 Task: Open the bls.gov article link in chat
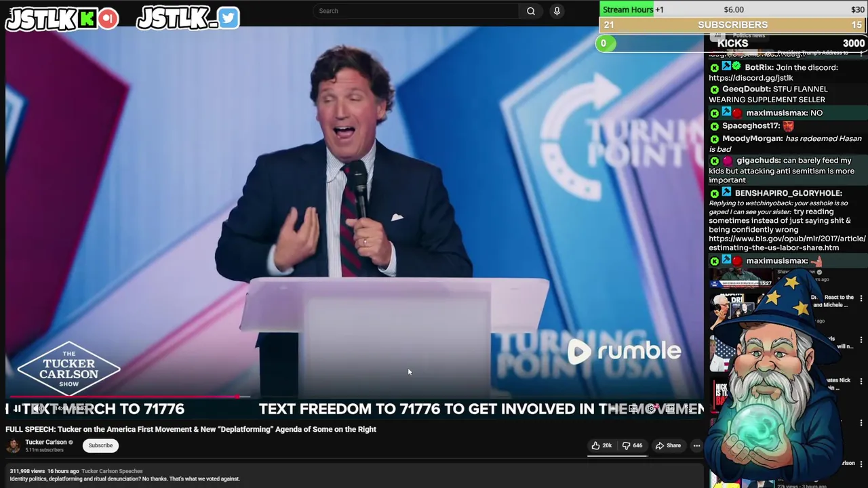click(787, 243)
